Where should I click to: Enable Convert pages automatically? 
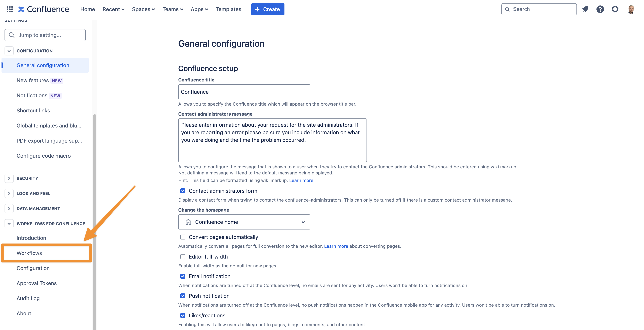coord(183,237)
